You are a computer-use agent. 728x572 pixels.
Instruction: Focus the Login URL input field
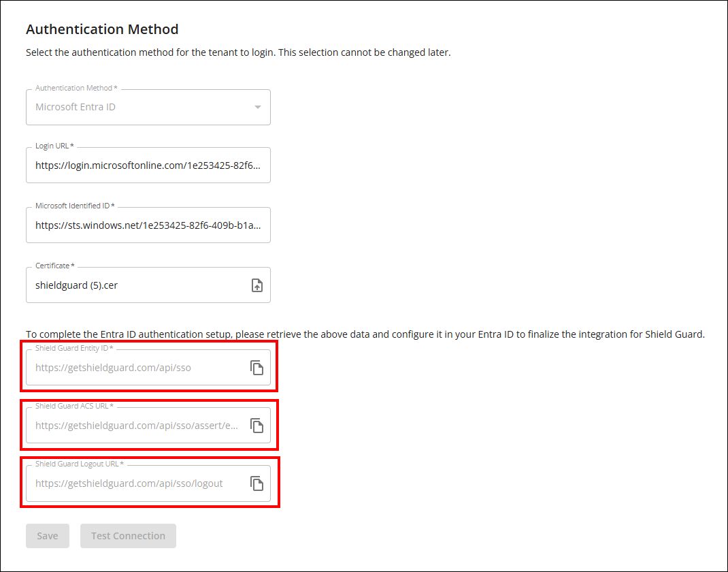pyautogui.click(x=148, y=165)
